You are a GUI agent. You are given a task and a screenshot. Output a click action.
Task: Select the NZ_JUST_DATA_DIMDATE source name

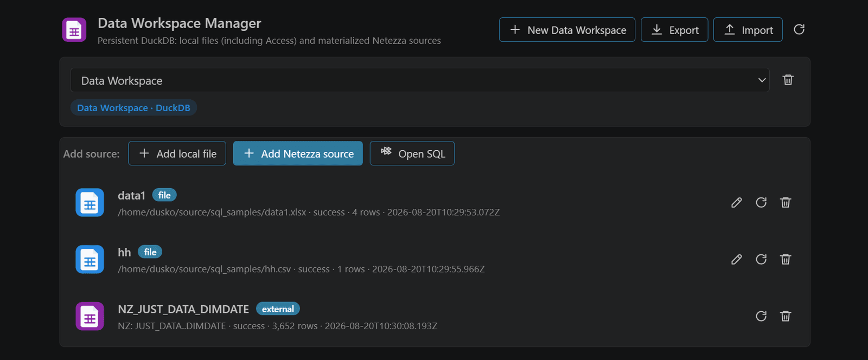tap(183, 310)
